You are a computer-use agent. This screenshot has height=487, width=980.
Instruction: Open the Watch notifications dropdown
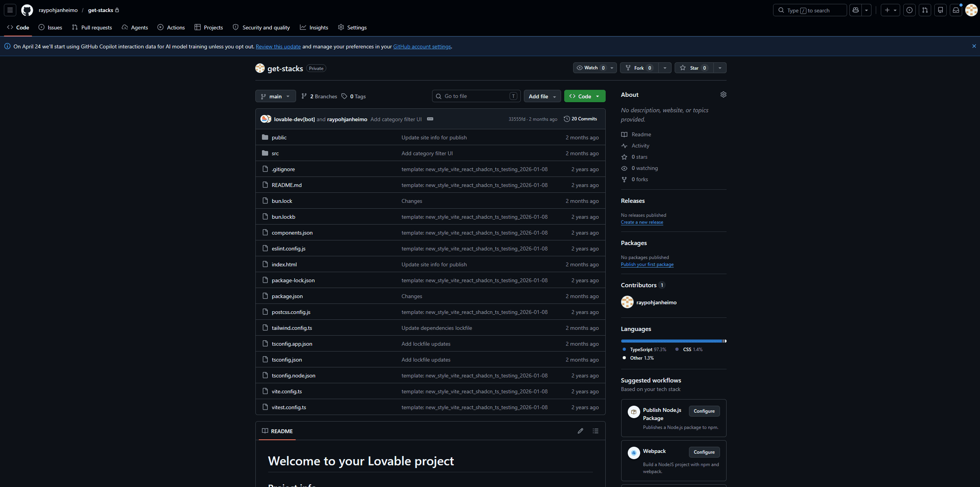595,68
